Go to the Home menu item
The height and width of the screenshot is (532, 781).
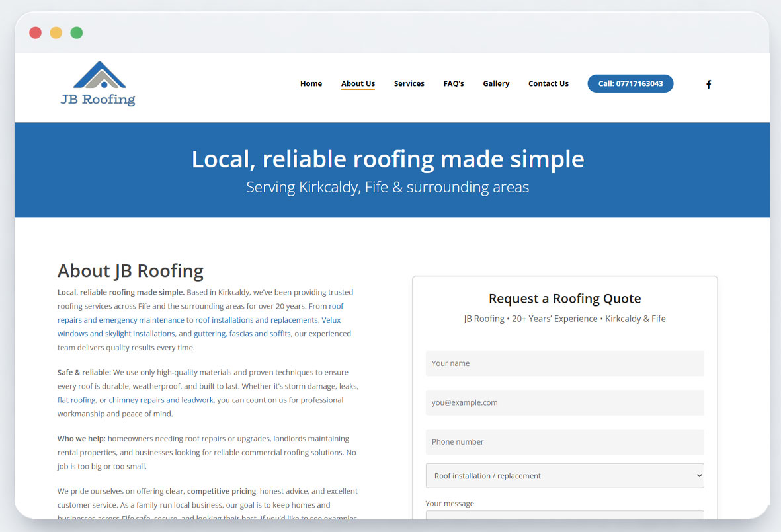click(311, 84)
